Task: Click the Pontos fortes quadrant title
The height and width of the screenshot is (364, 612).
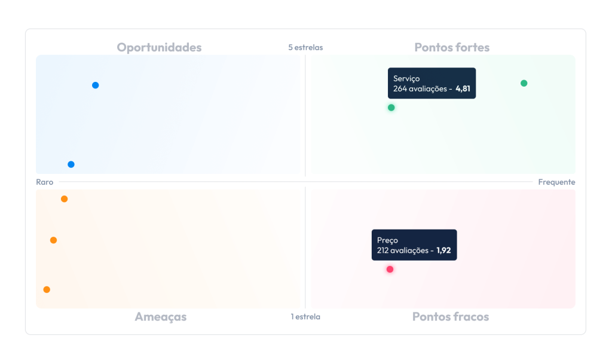Action: click(x=452, y=47)
